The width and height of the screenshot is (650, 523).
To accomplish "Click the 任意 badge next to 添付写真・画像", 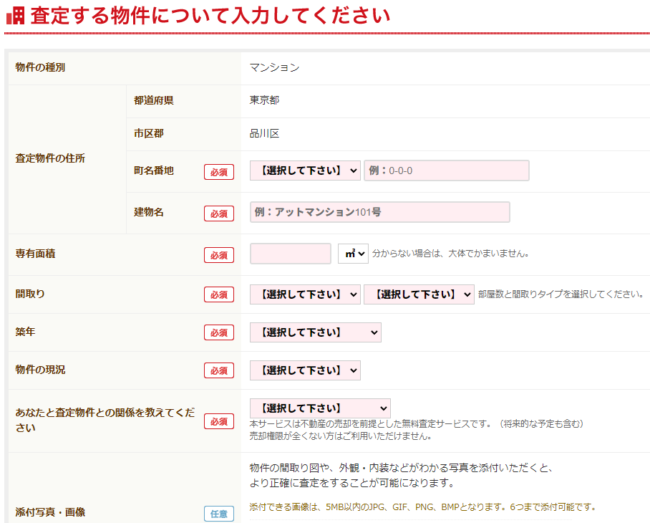I will click(219, 514).
